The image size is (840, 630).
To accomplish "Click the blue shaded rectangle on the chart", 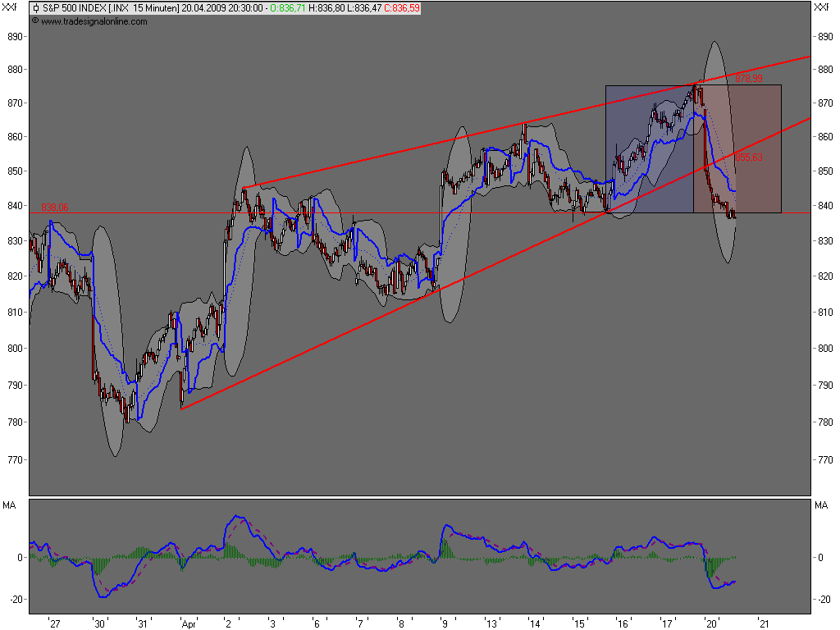I will click(650, 149).
